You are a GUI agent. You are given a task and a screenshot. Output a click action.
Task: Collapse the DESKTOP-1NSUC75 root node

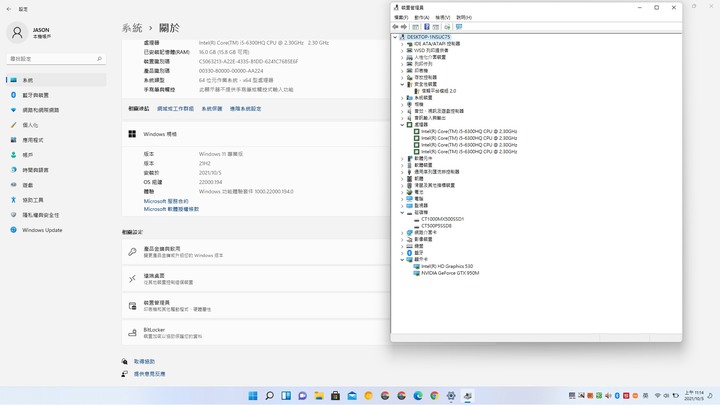[x=395, y=37]
